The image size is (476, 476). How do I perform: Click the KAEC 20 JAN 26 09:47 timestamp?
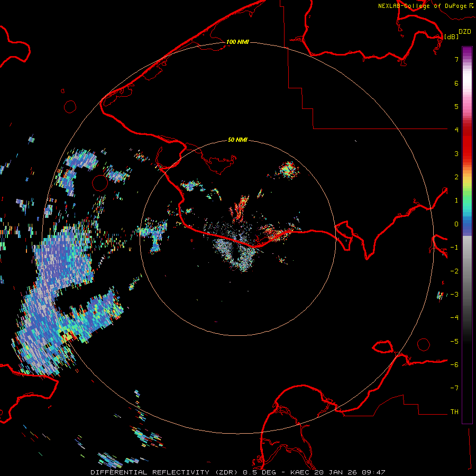tap(338, 472)
